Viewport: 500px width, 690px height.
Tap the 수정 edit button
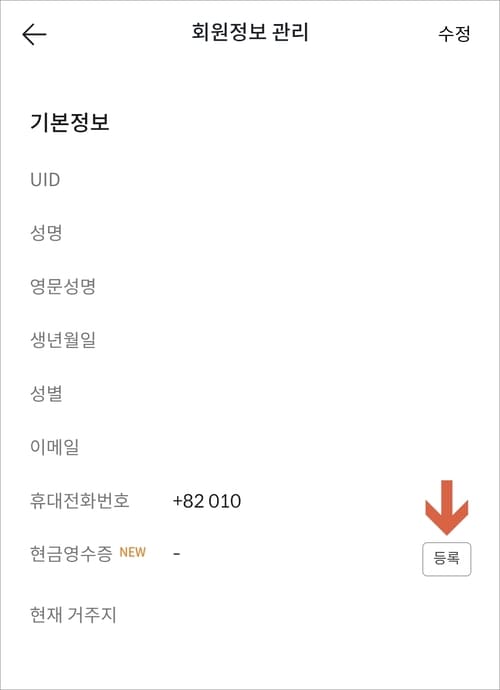454,34
